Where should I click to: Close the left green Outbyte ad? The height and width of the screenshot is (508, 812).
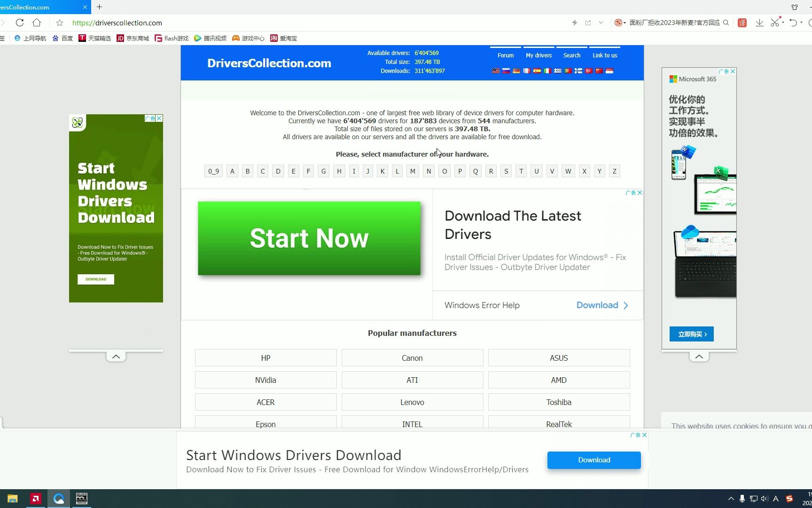(x=159, y=119)
